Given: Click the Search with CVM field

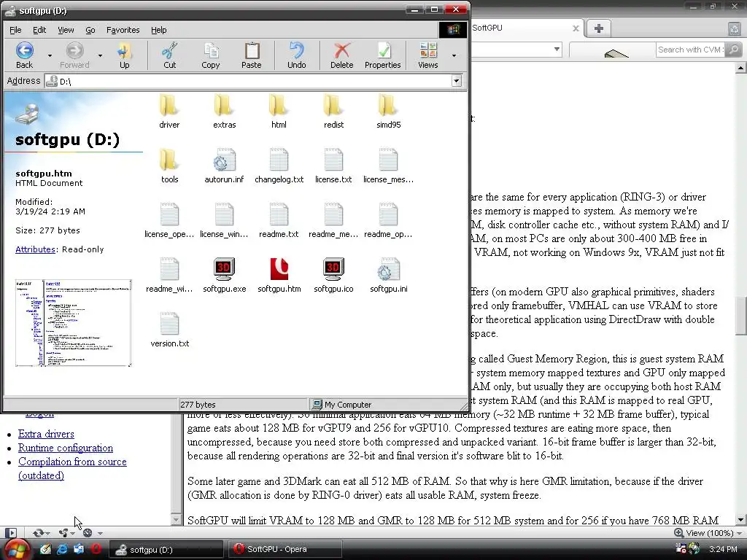Looking at the screenshot, I should click(x=691, y=50).
